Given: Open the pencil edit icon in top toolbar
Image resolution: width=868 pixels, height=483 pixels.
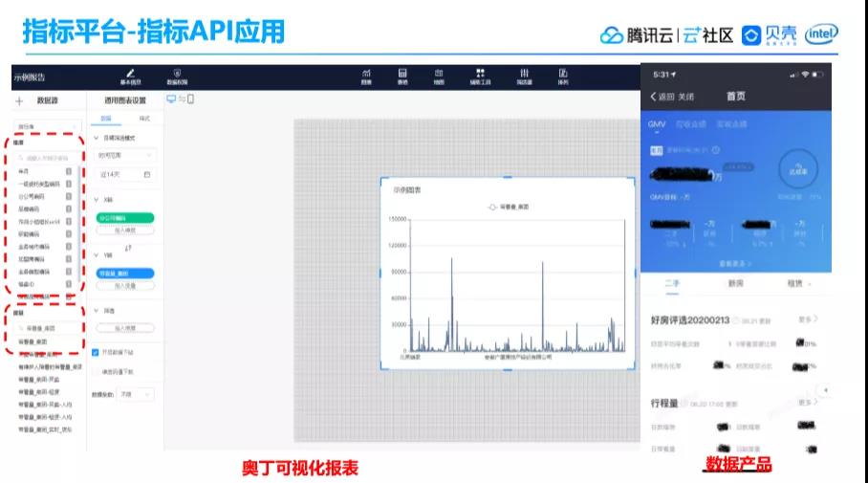Looking at the screenshot, I should [131, 73].
